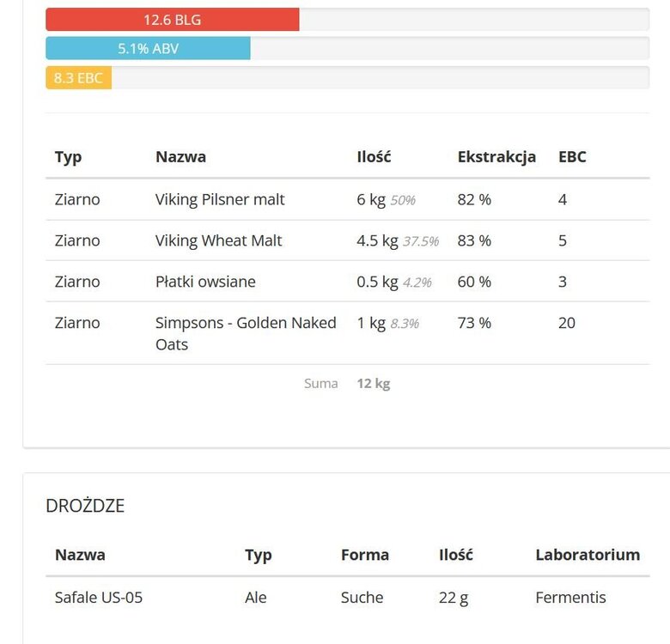Click the Forma column header
The height and width of the screenshot is (644, 670).
coord(365,555)
